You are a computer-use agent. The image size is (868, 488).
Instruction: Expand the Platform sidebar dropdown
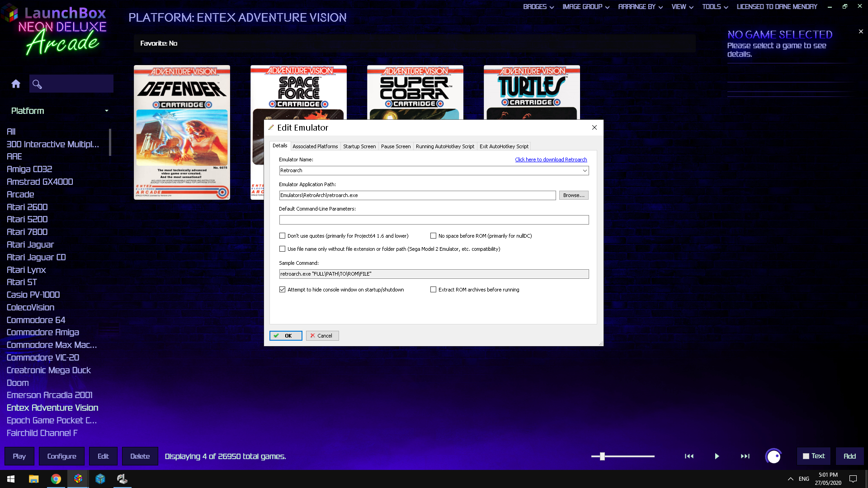coord(107,111)
